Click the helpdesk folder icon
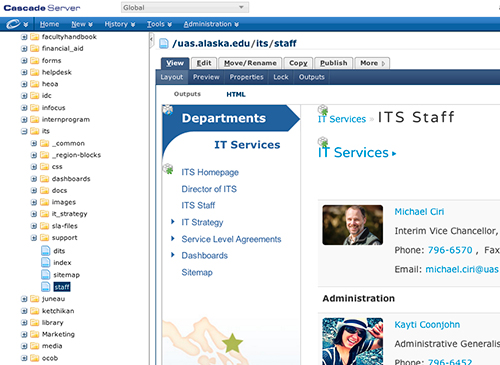This screenshot has width=500, height=365. click(x=35, y=72)
